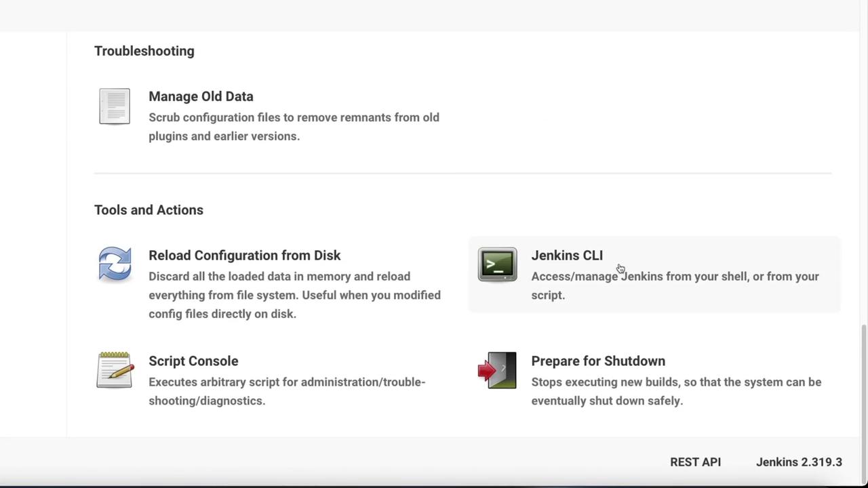The height and width of the screenshot is (488, 868).
Task: Click the Manage Old Data document icon
Action: [x=115, y=106]
